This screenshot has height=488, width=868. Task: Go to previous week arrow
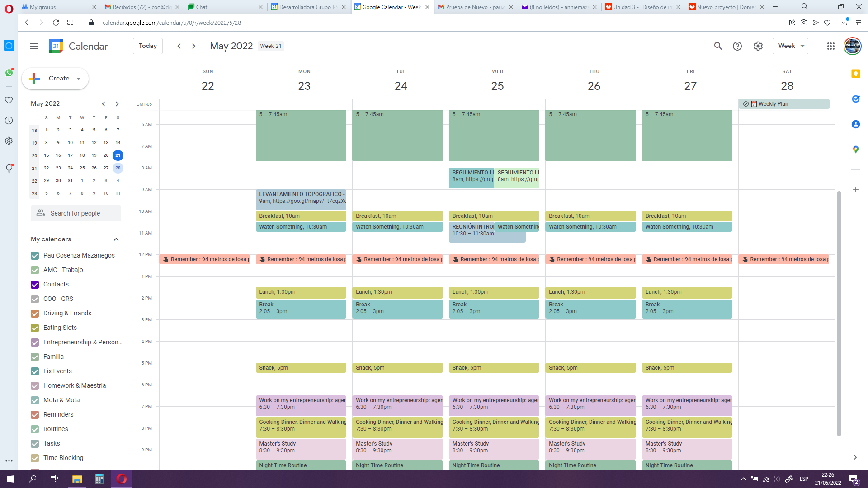179,46
